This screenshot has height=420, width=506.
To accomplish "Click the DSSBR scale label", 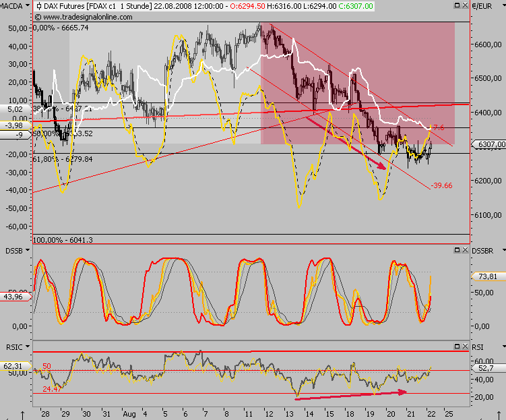I will click(482, 251).
